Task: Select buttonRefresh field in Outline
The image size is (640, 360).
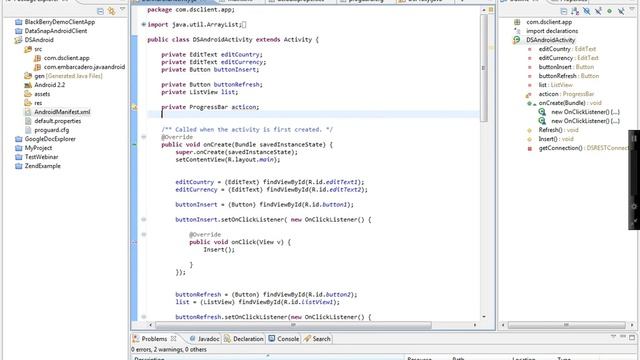Action: click(x=569, y=76)
